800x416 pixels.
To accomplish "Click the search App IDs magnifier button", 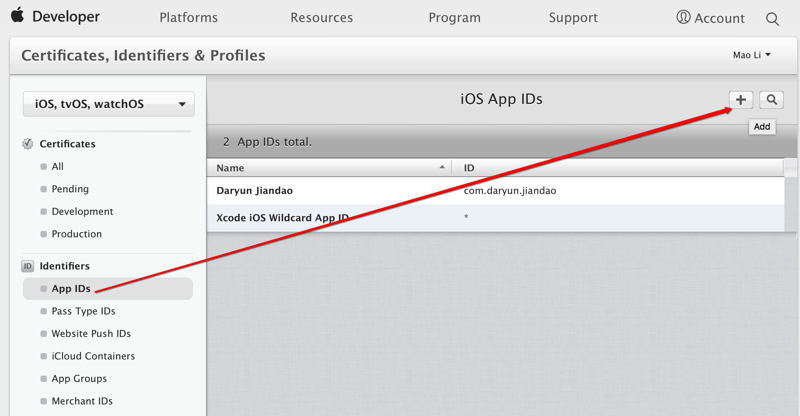I will [771, 100].
